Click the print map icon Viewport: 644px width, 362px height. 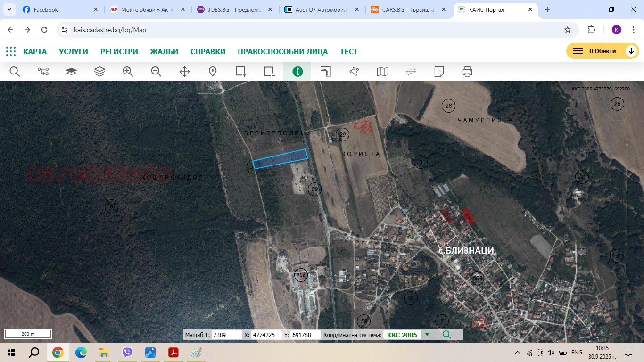click(467, 71)
